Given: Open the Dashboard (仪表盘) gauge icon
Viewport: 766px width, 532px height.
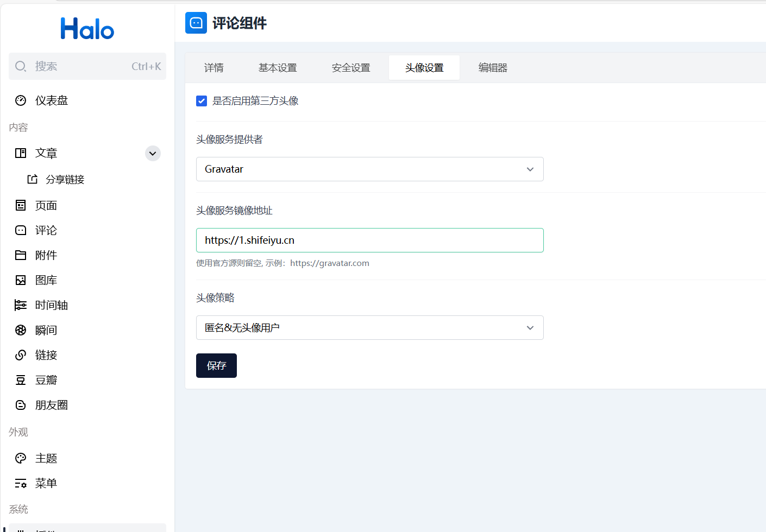Looking at the screenshot, I should coord(21,100).
